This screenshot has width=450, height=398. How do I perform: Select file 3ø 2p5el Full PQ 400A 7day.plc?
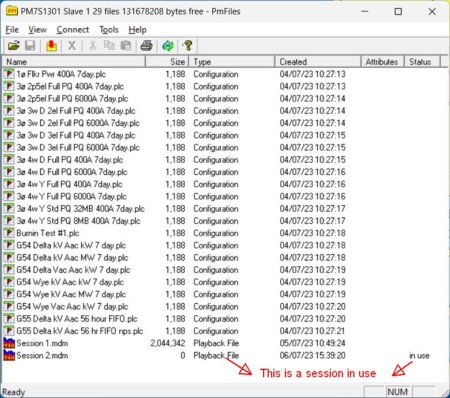(70, 86)
